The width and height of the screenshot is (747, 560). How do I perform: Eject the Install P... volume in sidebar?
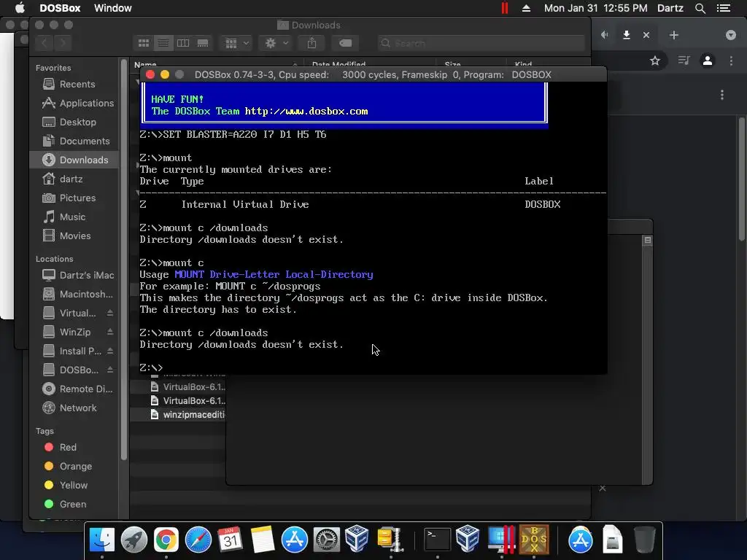click(110, 351)
